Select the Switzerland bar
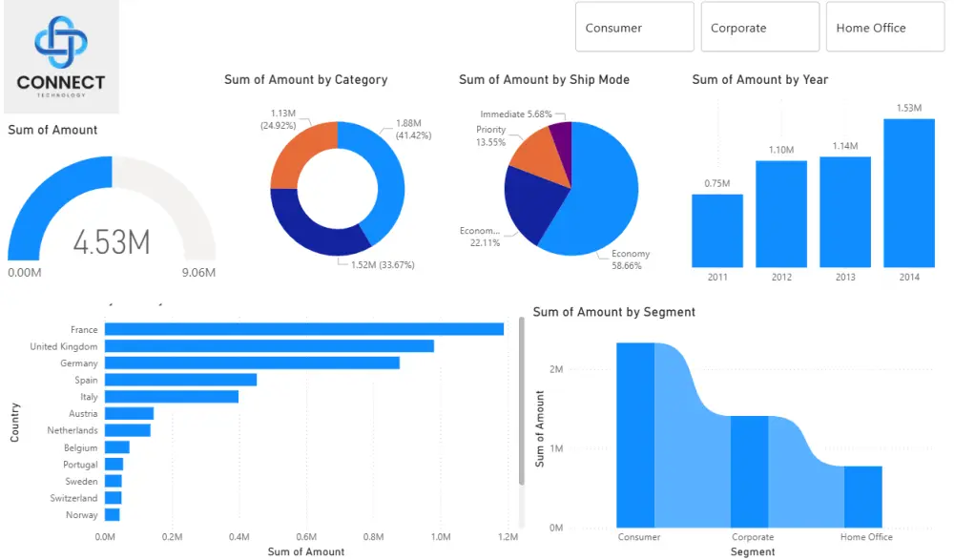Image resolution: width=954 pixels, height=560 pixels. (x=114, y=498)
